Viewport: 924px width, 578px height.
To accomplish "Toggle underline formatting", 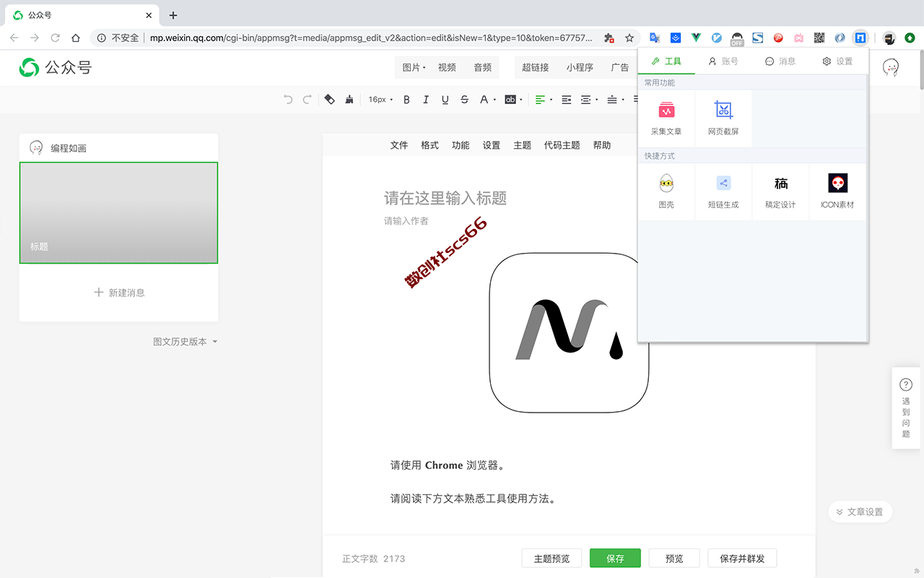I will point(445,100).
